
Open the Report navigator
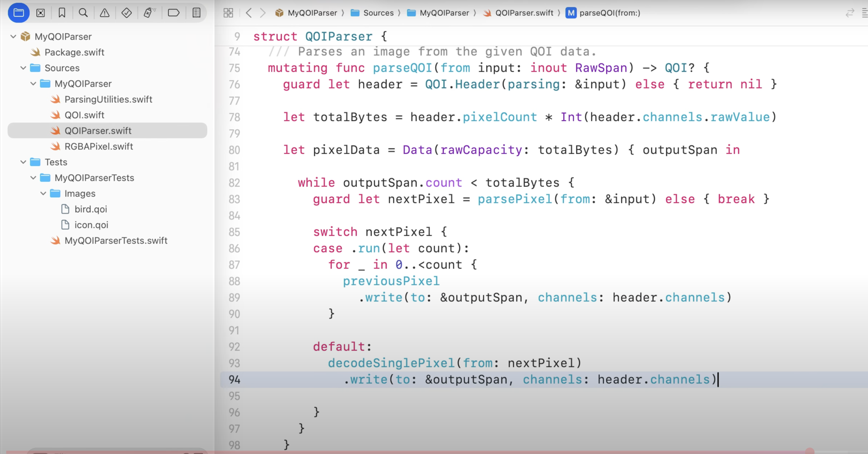click(x=196, y=13)
